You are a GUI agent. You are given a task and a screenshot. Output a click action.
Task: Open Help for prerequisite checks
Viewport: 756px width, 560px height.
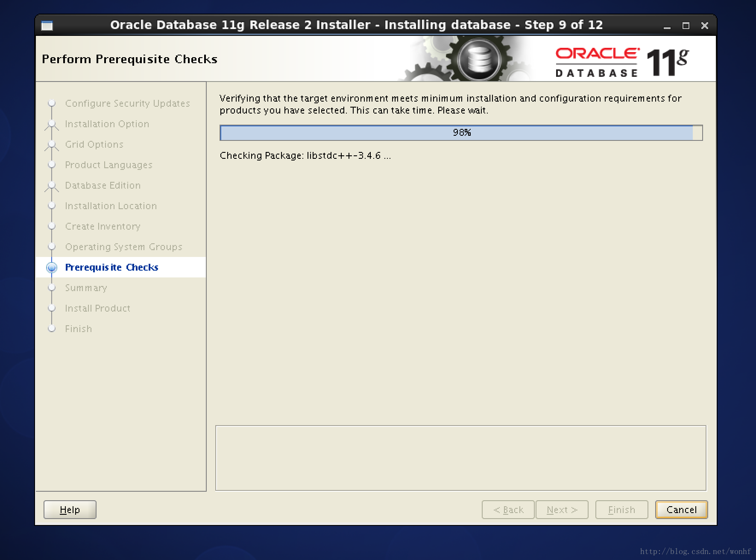coord(70,510)
